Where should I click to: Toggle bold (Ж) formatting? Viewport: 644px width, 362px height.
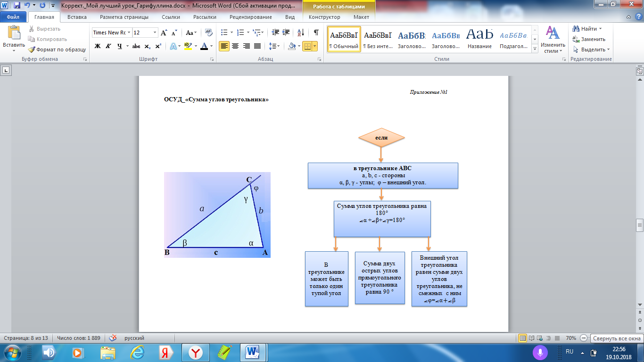tap(98, 46)
